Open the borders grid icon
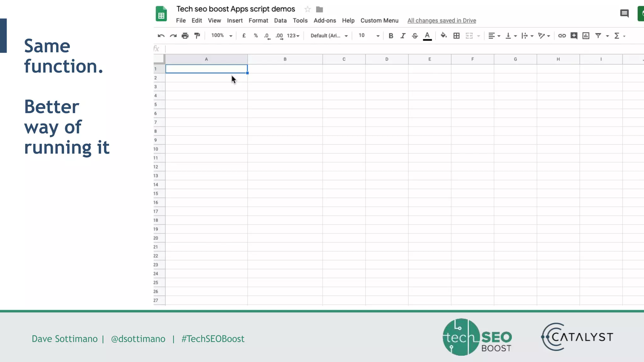Image resolution: width=644 pixels, height=362 pixels. coord(456,36)
